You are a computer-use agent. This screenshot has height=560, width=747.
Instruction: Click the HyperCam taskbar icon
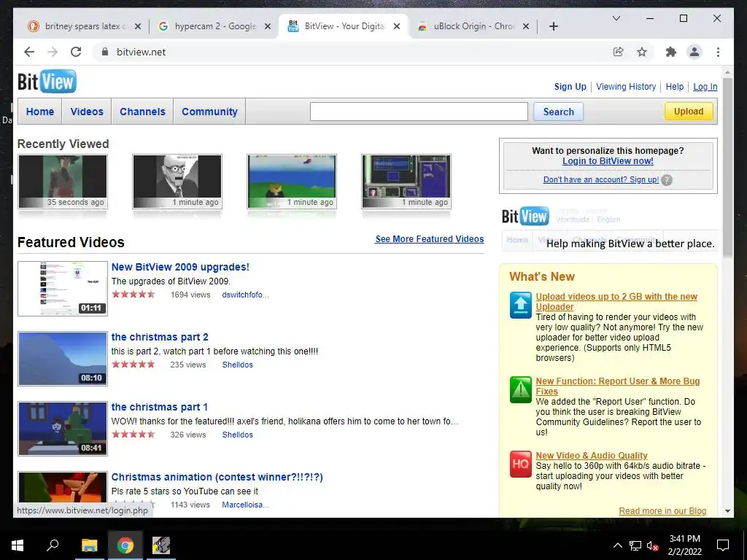click(161, 545)
